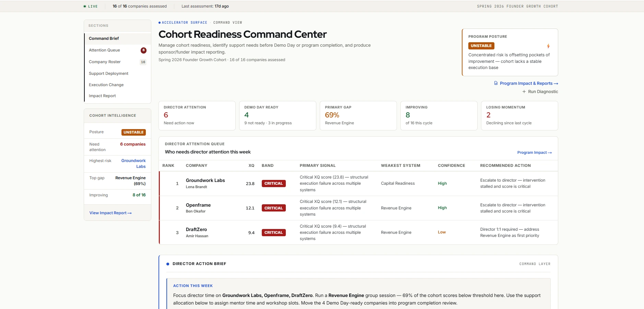This screenshot has height=309, width=644.
Task: Open the DraftZero company row
Action: coord(359,232)
